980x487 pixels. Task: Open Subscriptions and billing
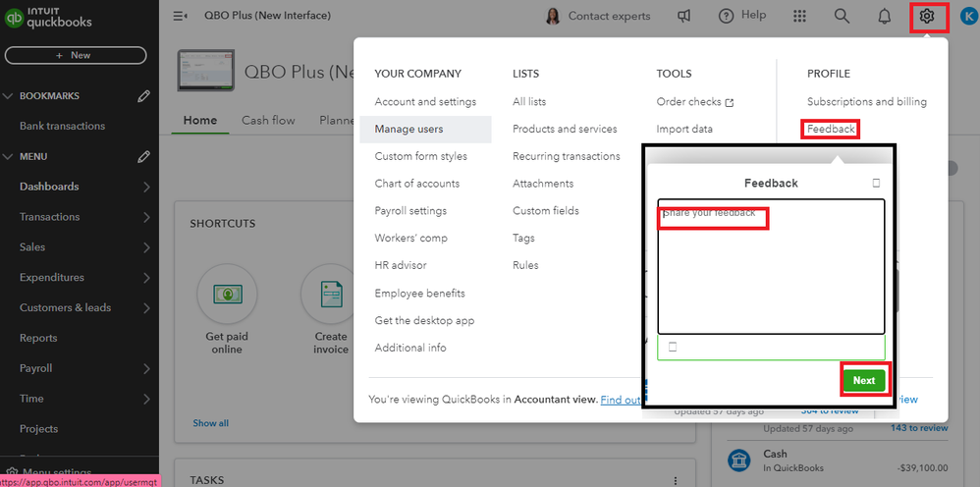(x=867, y=101)
